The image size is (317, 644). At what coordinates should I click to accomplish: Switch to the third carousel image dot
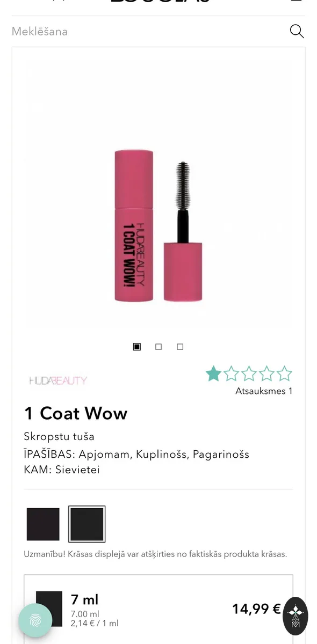coord(180,347)
